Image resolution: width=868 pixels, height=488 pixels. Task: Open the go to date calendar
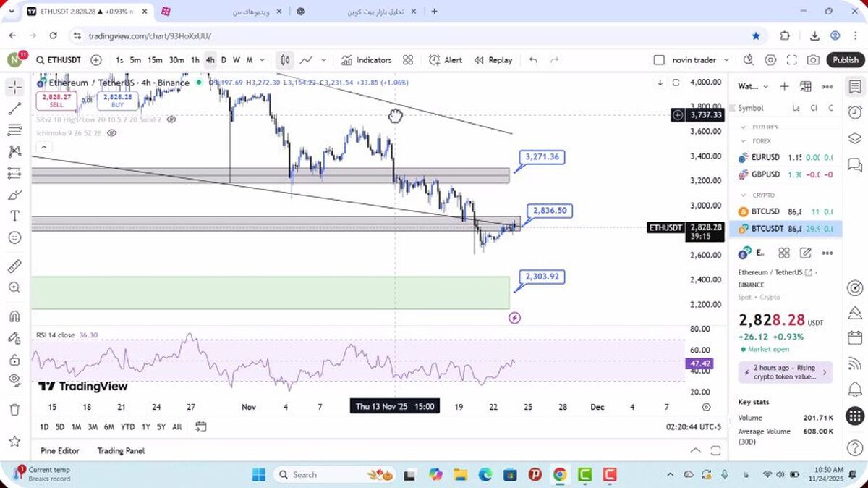200,426
